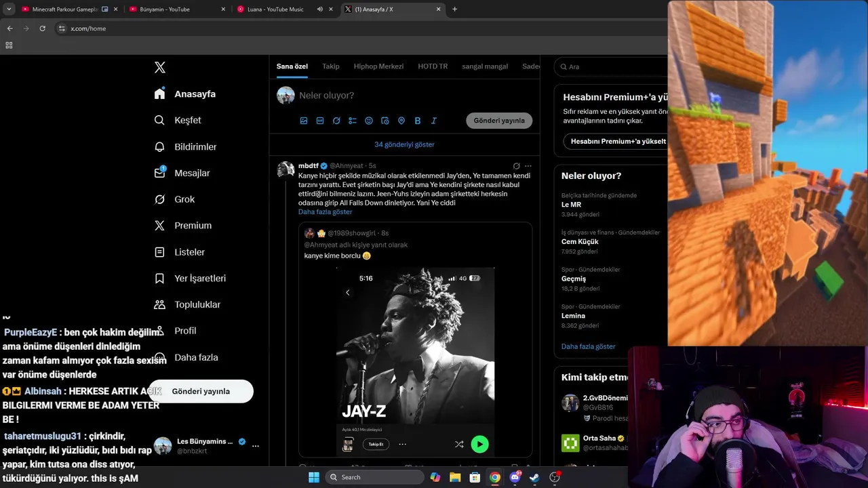The image size is (868, 488).
Task: Switch to the Takip tab
Action: tap(331, 66)
